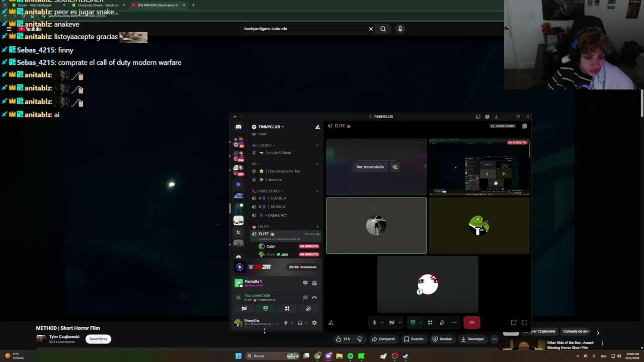Open call bar activities grid icon
Viewport: 644px width, 362px height.
coord(430,322)
